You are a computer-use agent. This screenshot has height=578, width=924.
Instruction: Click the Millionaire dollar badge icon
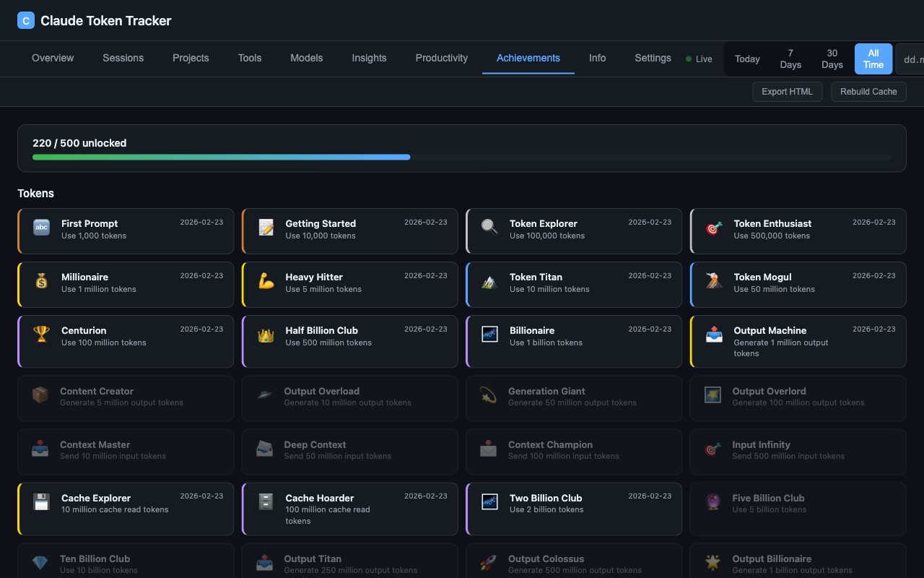pyautogui.click(x=41, y=282)
